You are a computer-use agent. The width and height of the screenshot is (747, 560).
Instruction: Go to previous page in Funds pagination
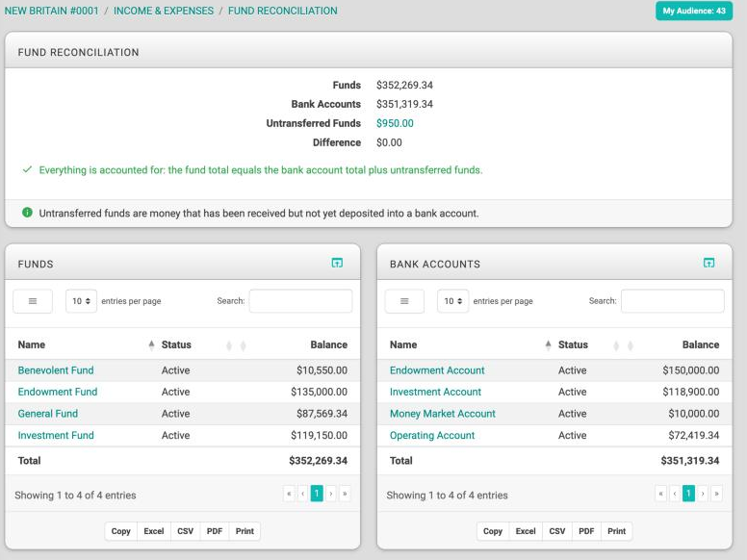pos(303,494)
